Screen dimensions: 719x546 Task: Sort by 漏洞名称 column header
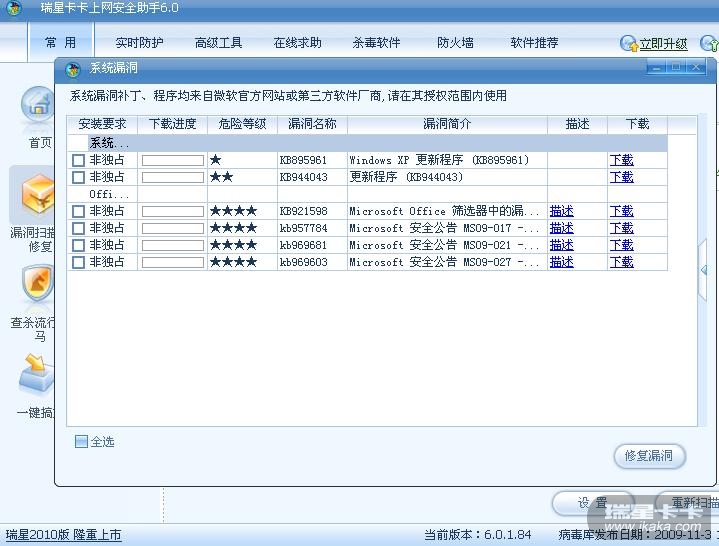click(312, 124)
